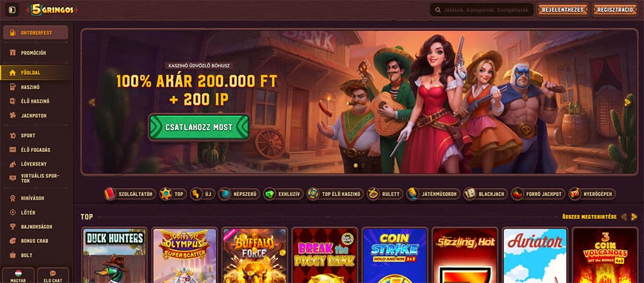The image size is (644, 283).
Task: Show the next banner slide with the right arrow
Action: (x=627, y=102)
